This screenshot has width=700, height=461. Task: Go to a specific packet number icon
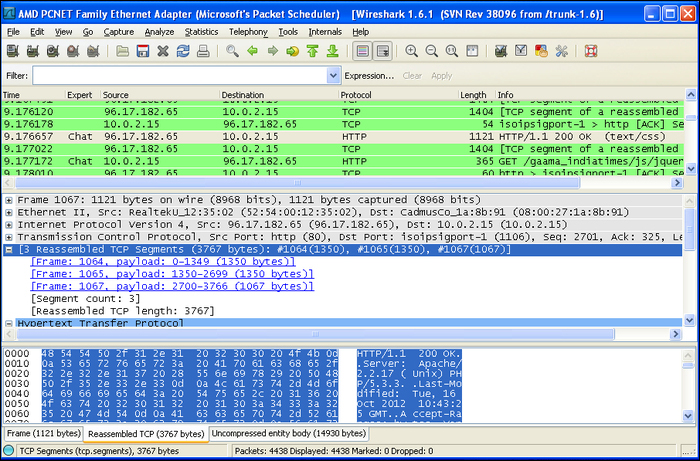tap(292, 51)
